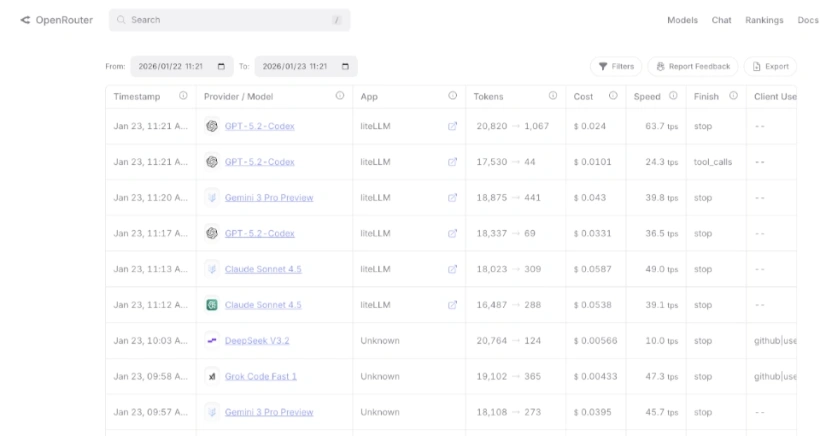Click the Report Feedback button
820x436 pixels.
tap(693, 67)
